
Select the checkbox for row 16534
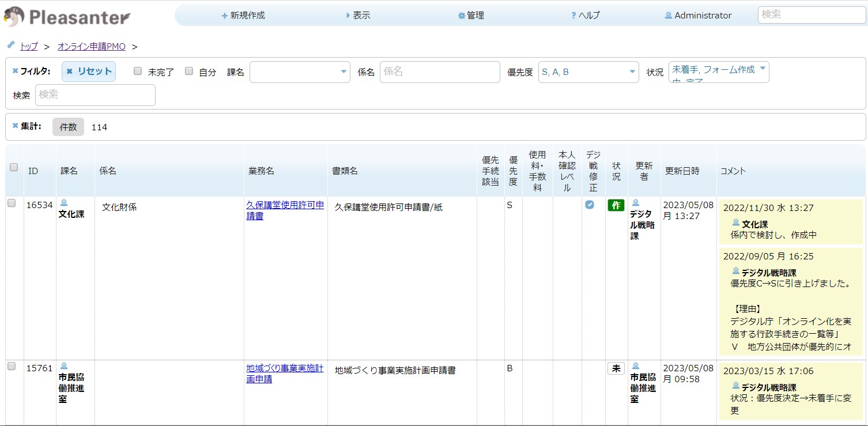[12, 203]
